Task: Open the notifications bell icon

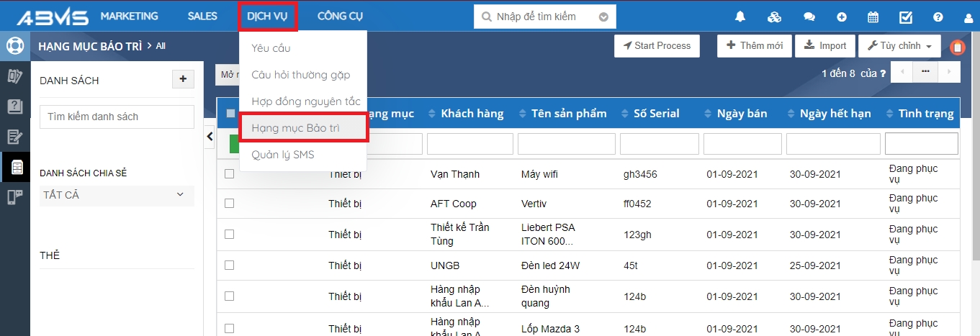Action: click(740, 17)
